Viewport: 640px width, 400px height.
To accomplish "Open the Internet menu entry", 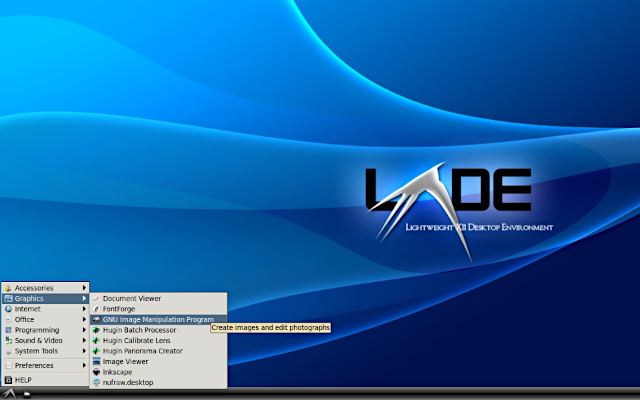I will coord(45,309).
